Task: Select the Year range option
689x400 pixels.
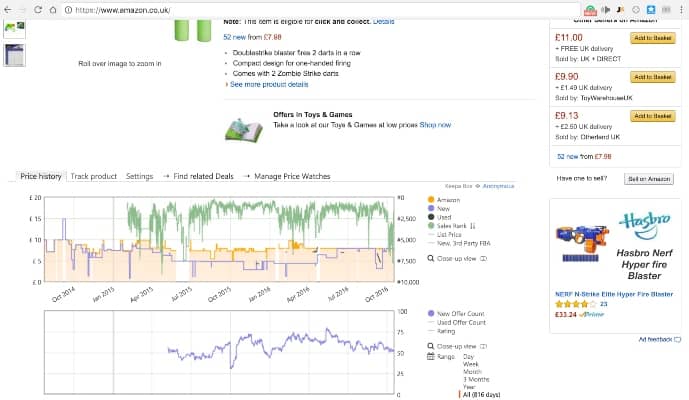Action: (469, 387)
